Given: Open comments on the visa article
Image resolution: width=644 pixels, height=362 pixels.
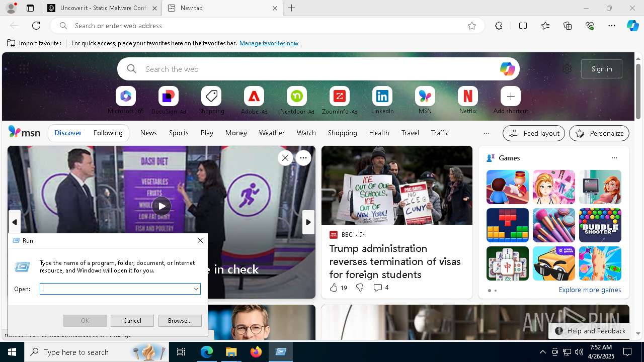Looking at the screenshot, I should pos(381,288).
